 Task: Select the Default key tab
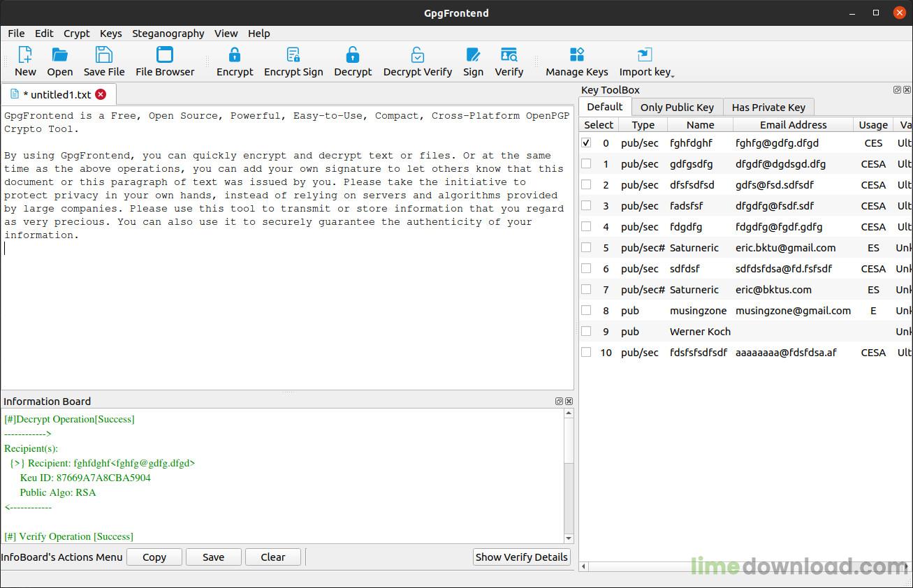pos(605,106)
